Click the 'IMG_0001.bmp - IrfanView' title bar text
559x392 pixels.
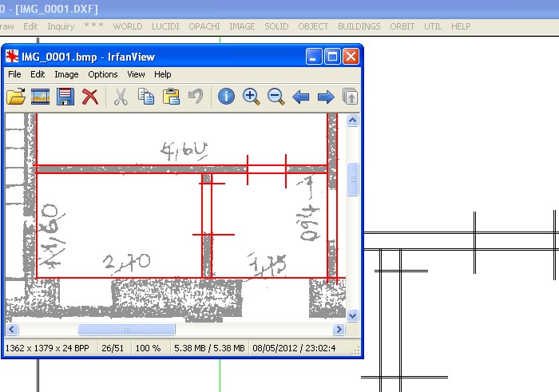coord(88,57)
